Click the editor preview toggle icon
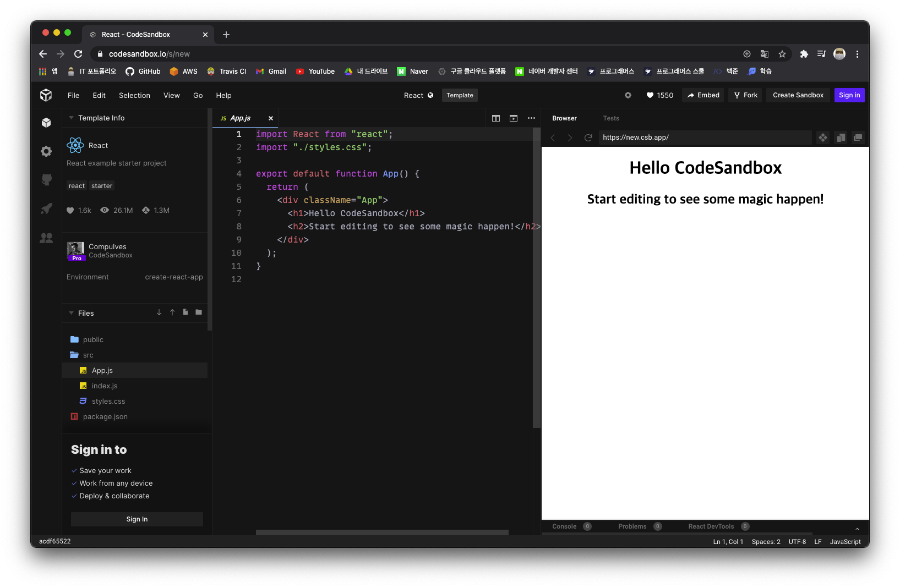 [x=514, y=118]
